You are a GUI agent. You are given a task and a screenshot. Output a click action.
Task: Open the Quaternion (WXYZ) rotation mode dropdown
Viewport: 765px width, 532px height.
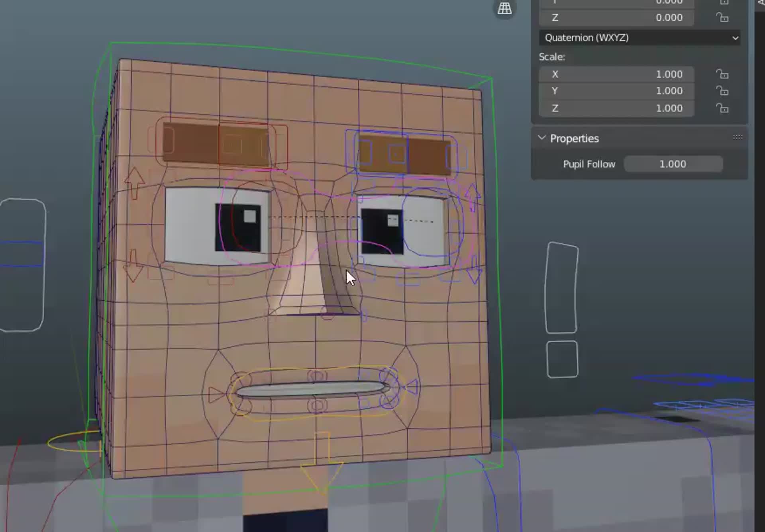(x=639, y=38)
